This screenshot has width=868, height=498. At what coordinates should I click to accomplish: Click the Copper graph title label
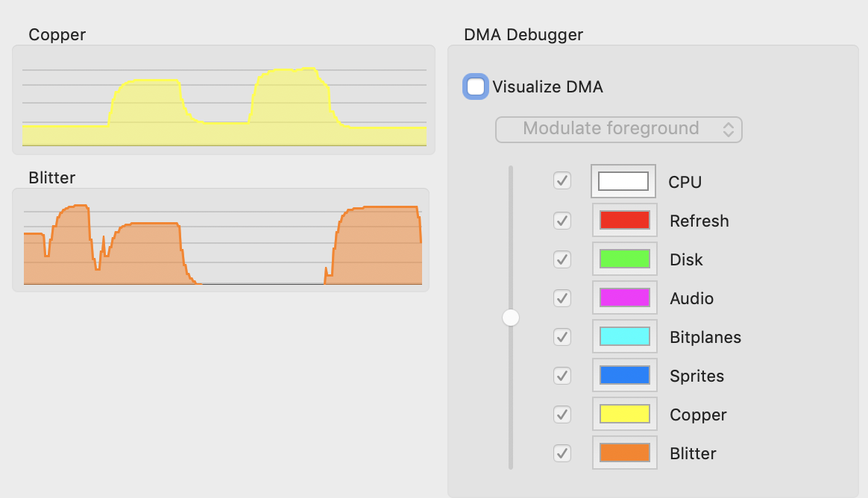pos(57,34)
